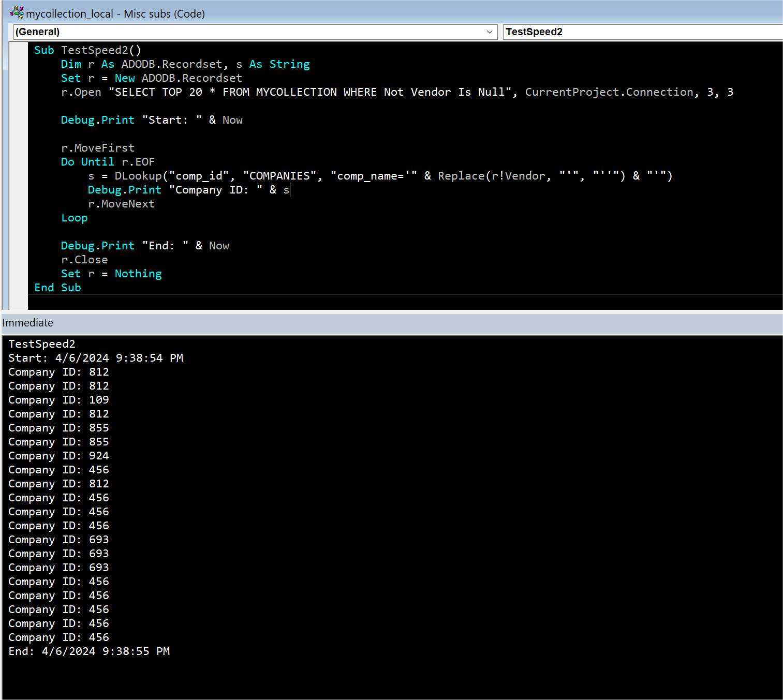Click the 'Company ID: 109' output line
Viewport: 783px width, 700px height.
coord(58,400)
